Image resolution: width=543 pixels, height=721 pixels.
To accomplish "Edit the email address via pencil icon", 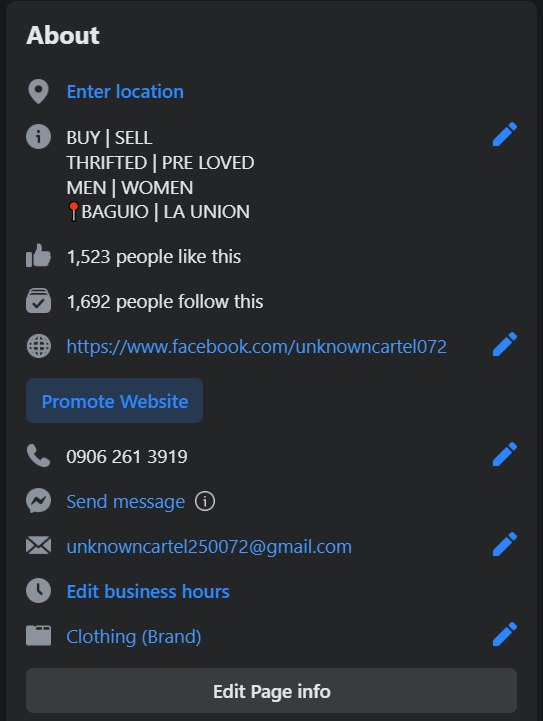I will tap(505, 544).
